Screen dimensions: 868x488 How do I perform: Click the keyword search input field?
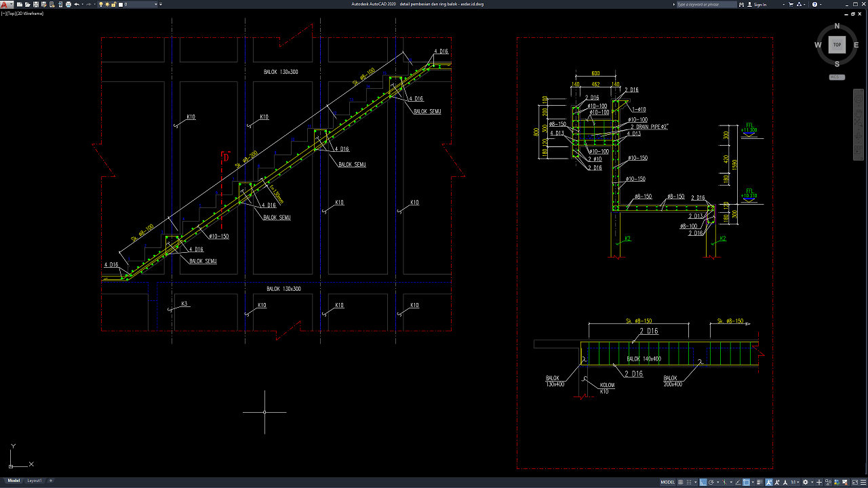pyautogui.click(x=705, y=4)
